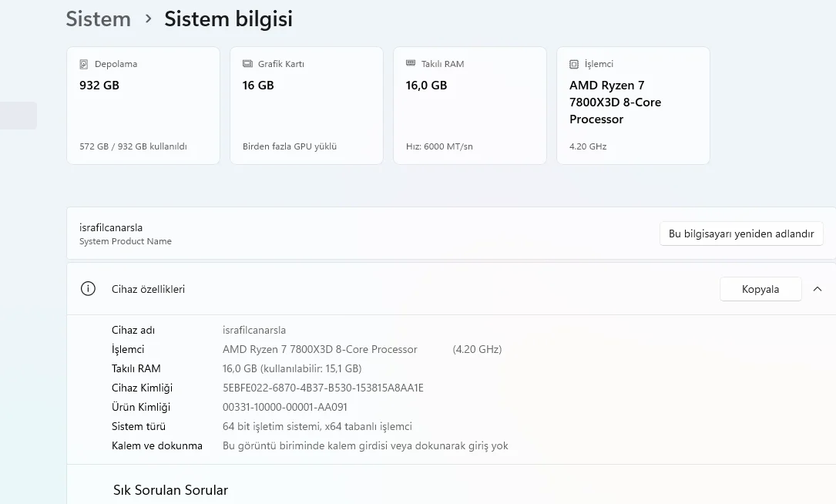The image size is (836, 504).
Task: Click the Grafik Kartı icon
Action: point(247,64)
